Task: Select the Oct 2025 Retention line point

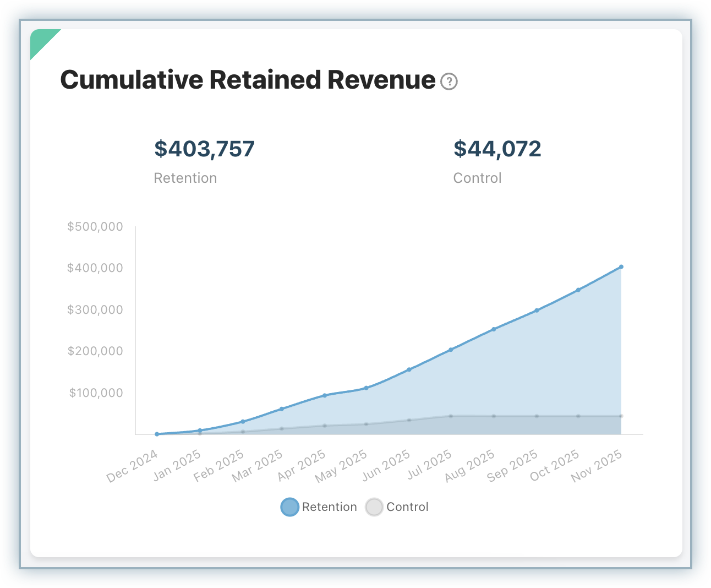Action: [578, 290]
